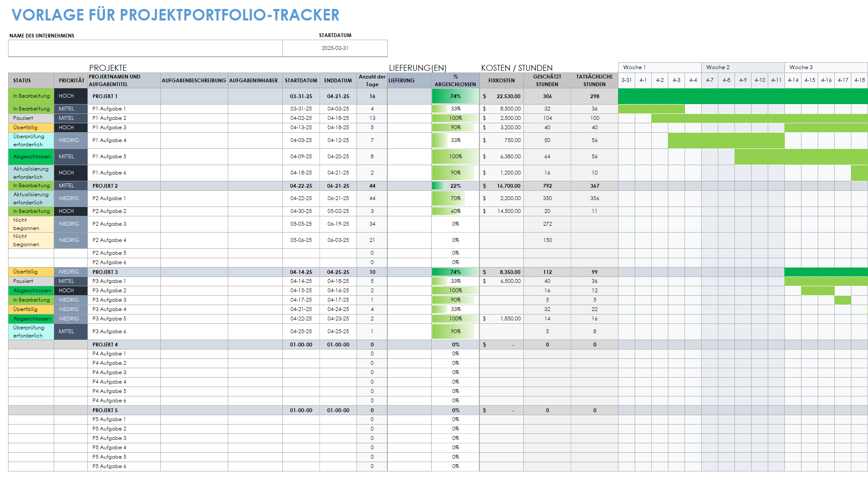Select the end date 06-21-25 of PROJEKT 2

coord(338,186)
